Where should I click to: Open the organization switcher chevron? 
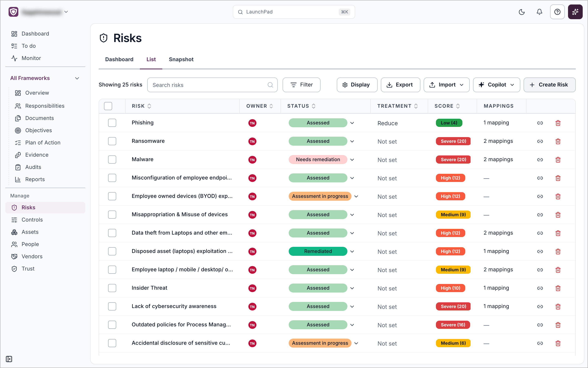click(66, 12)
